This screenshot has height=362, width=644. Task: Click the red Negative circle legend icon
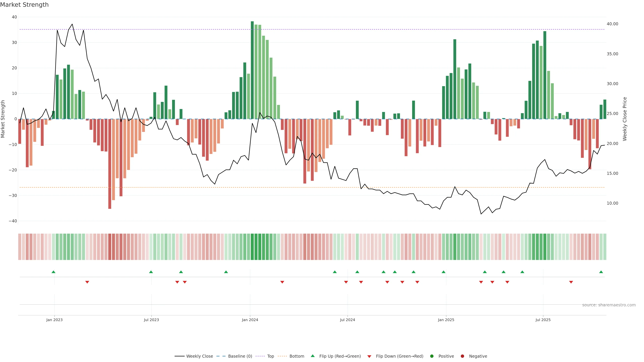click(462, 356)
